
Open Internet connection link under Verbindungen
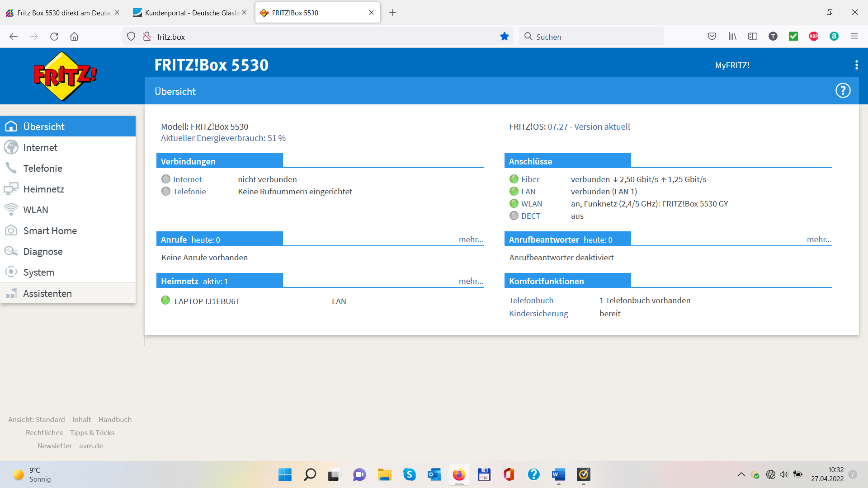[x=187, y=179]
